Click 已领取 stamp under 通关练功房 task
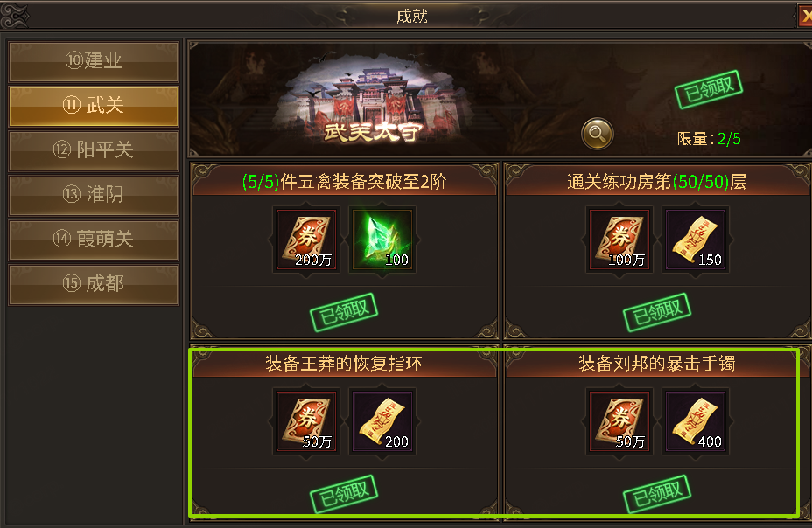Image resolution: width=812 pixels, height=528 pixels. 657,312
